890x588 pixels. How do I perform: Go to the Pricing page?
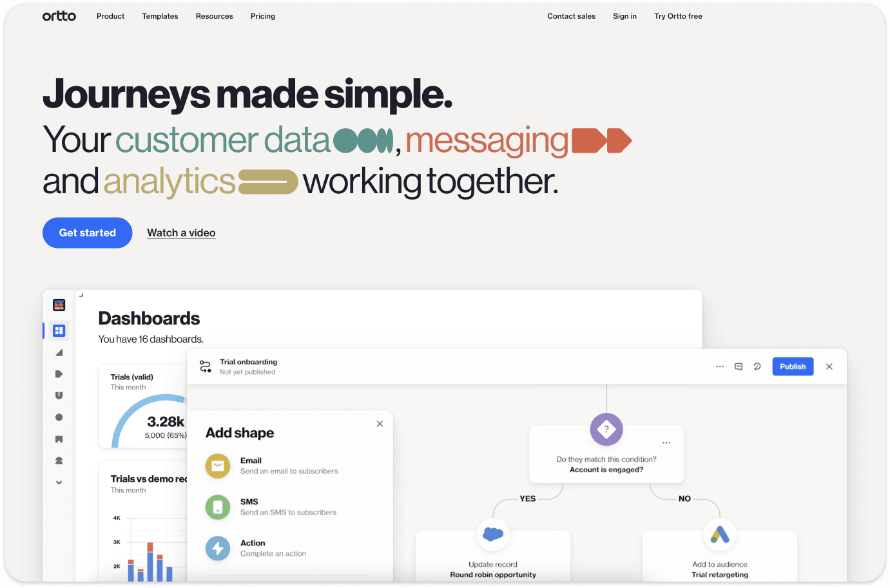point(263,16)
